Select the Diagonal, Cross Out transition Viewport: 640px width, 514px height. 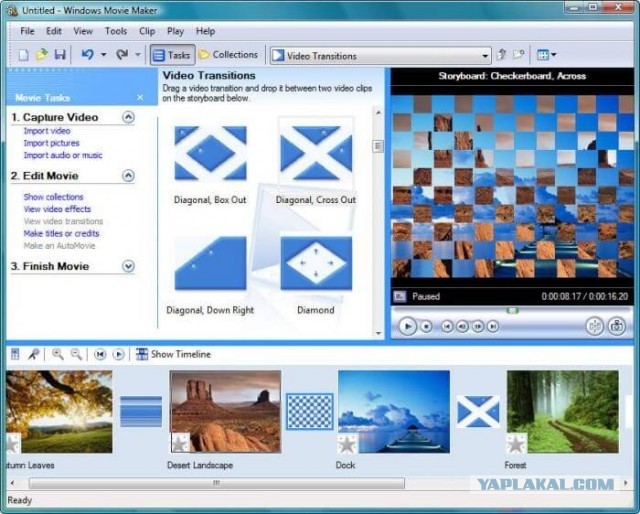coord(316,153)
